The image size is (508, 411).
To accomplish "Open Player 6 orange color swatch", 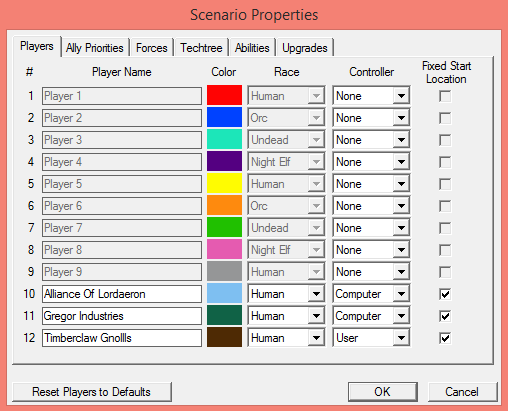I will pos(224,206).
